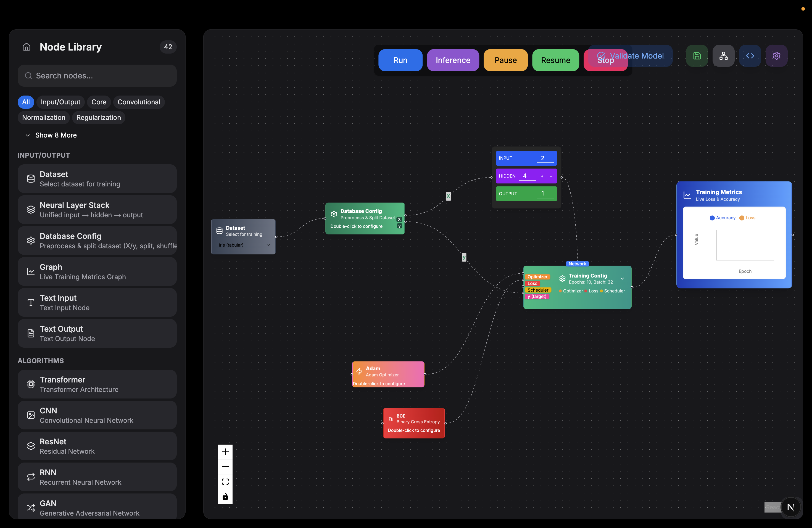Open the code view icon button
The image size is (812, 528).
pyautogui.click(x=750, y=56)
